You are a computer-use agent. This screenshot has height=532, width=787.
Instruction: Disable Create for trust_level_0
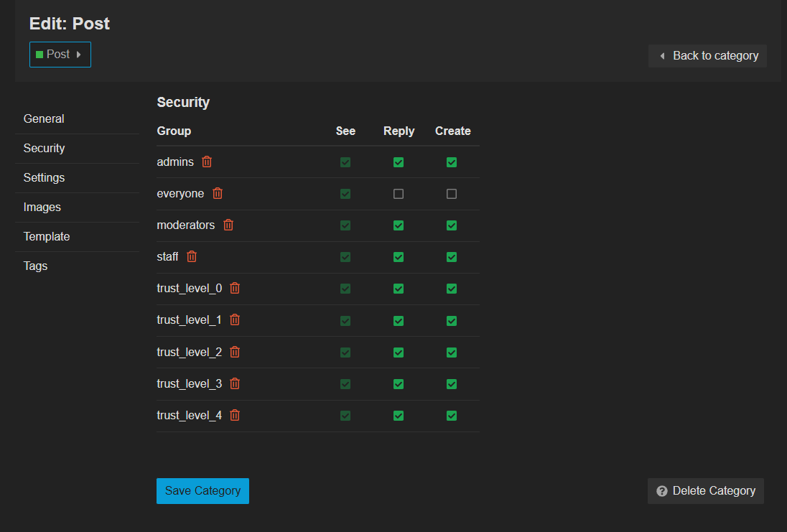452,289
